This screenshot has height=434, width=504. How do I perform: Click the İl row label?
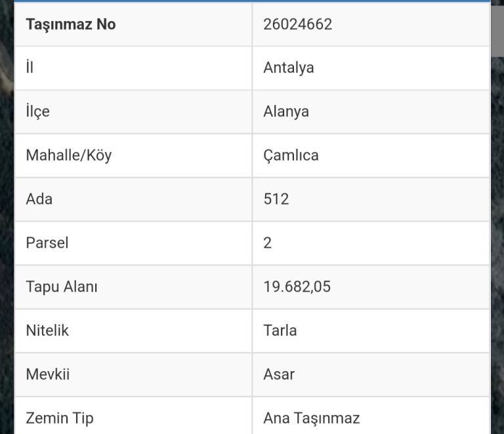point(30,67)
